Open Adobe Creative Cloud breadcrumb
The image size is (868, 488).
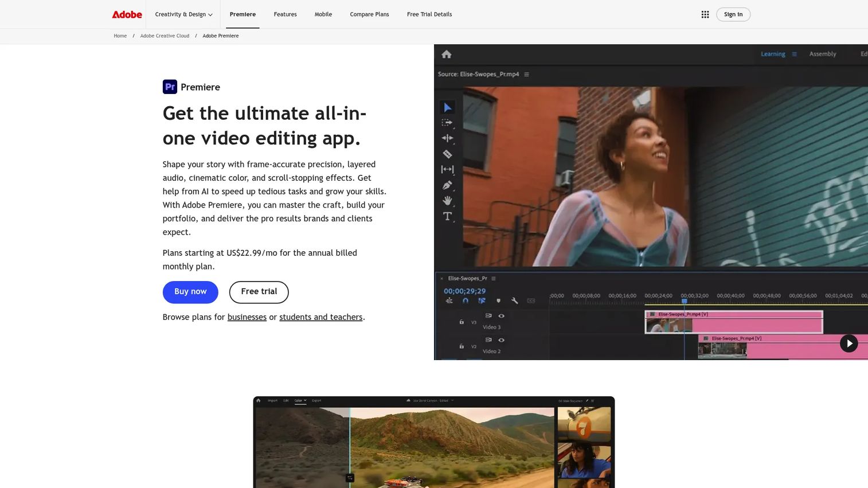165,36
